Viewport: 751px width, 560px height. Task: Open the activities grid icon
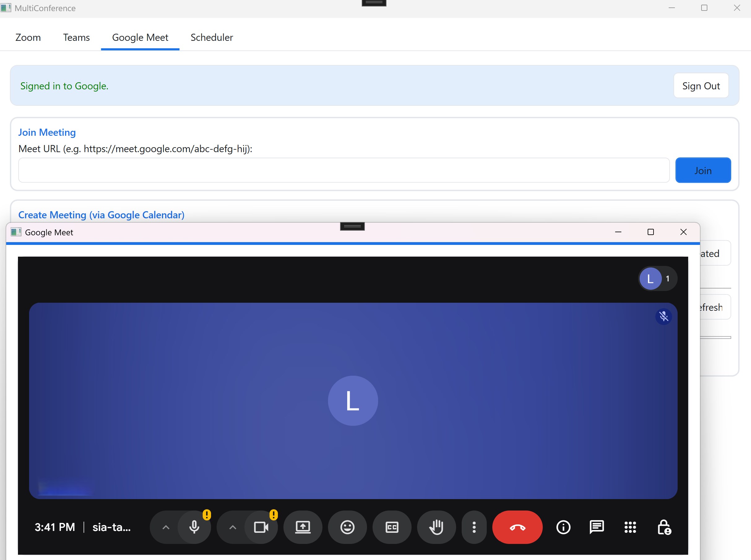click(x=630, y=527)
